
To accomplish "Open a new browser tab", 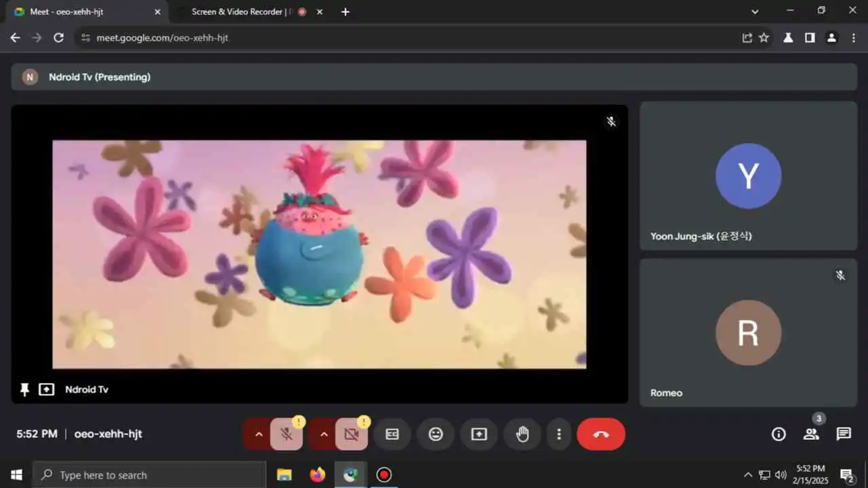I will coord(345,12).
